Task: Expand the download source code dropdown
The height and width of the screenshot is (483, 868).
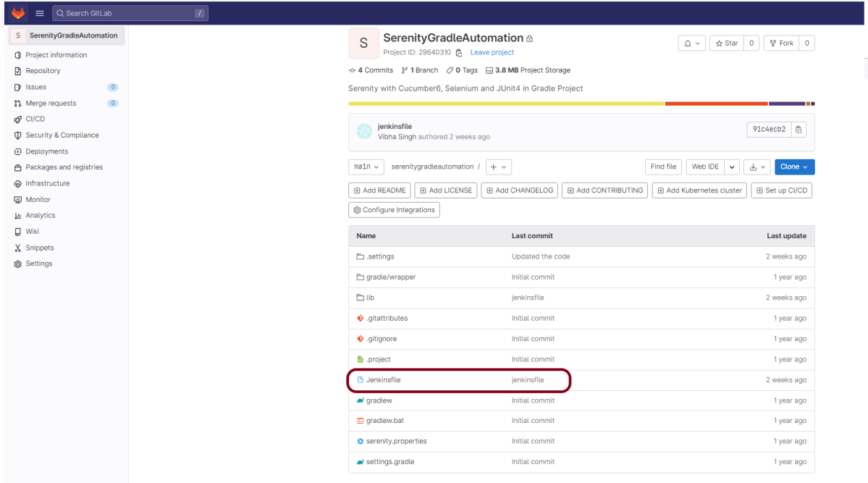Action: 757,167
